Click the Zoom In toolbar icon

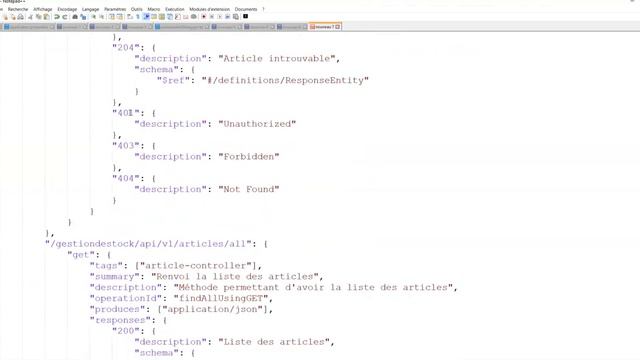pos(93,17)
